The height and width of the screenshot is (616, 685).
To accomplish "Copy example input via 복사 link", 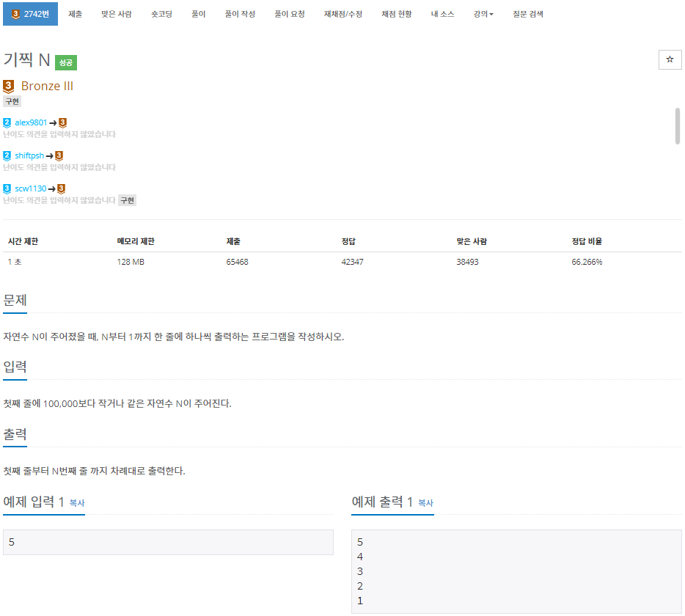I will 77,503.
